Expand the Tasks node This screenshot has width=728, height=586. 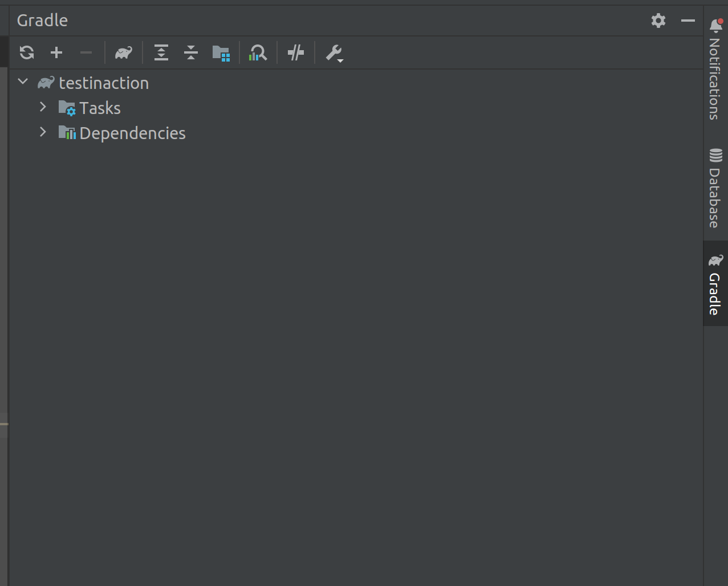pyautogui.click(x=43, y=107)
